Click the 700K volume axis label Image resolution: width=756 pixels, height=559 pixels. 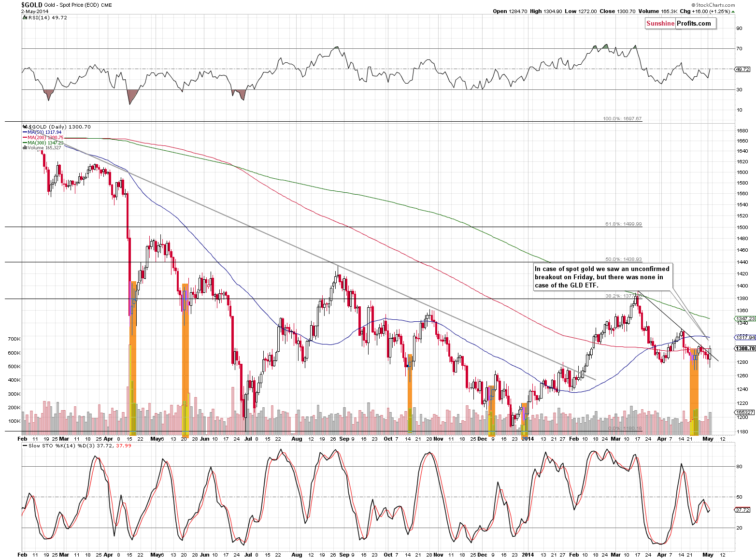[14, 339]
